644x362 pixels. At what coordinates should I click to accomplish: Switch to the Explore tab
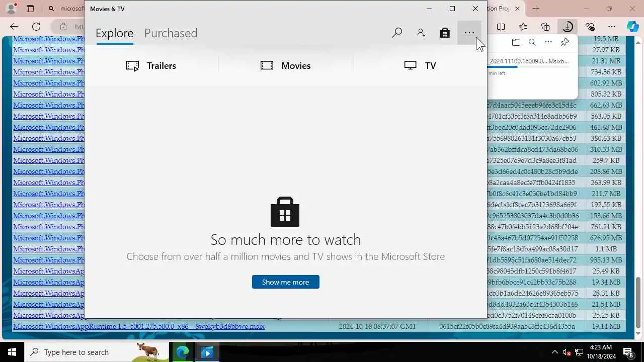click(115, 33)
